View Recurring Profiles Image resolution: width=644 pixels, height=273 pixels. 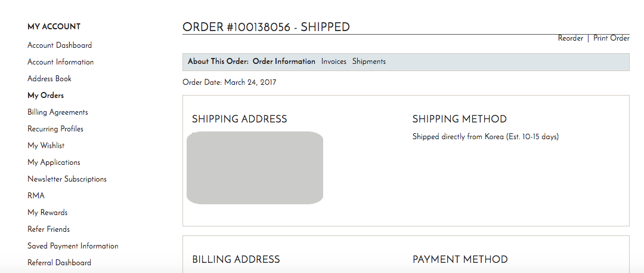(x=55, y=129)
